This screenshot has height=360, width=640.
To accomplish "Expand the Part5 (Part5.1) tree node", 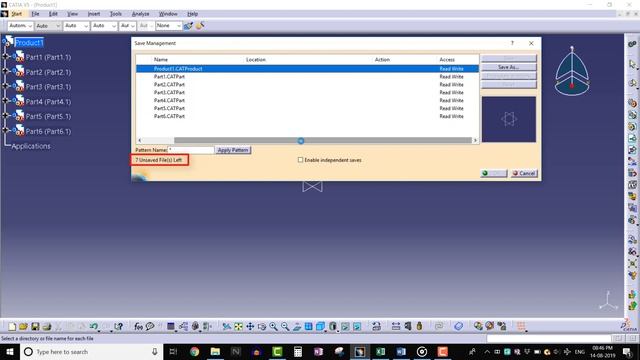I will tap(6, 116).
